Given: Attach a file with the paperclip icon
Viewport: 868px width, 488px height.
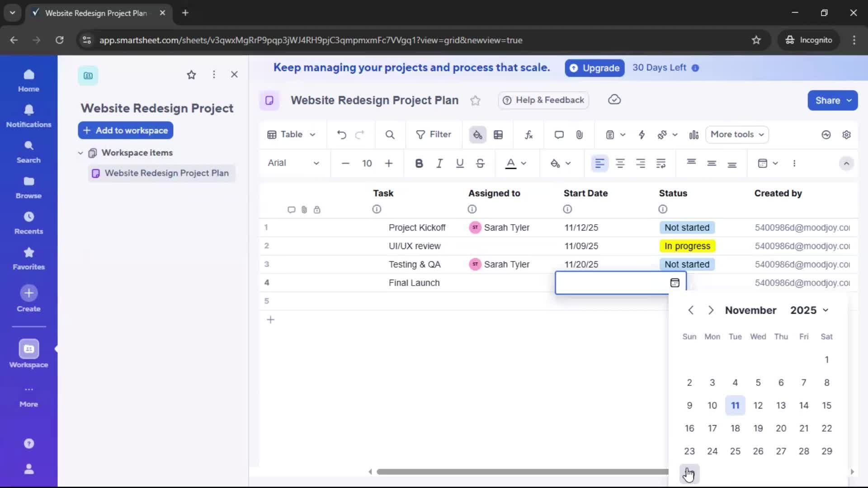Looking at the screenshot, I should [580, 134].
